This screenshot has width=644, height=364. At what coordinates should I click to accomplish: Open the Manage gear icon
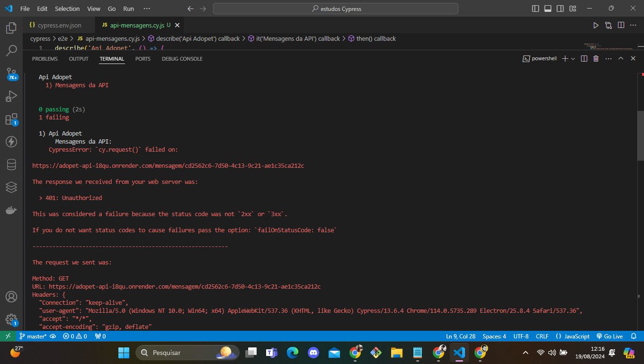(11, 319)
